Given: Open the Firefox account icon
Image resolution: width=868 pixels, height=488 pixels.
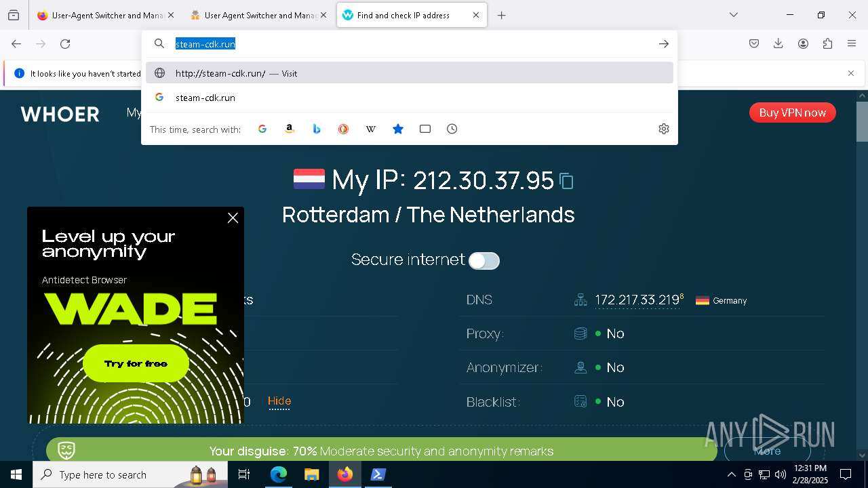Looking at the screenshot, I should (803, 44).
